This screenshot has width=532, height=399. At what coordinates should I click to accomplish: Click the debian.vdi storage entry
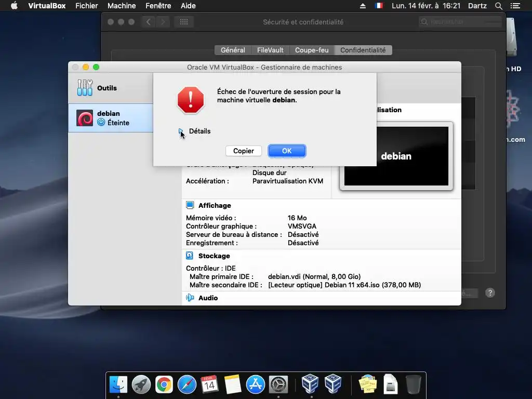pyautogui.click(x=314, y=276)
